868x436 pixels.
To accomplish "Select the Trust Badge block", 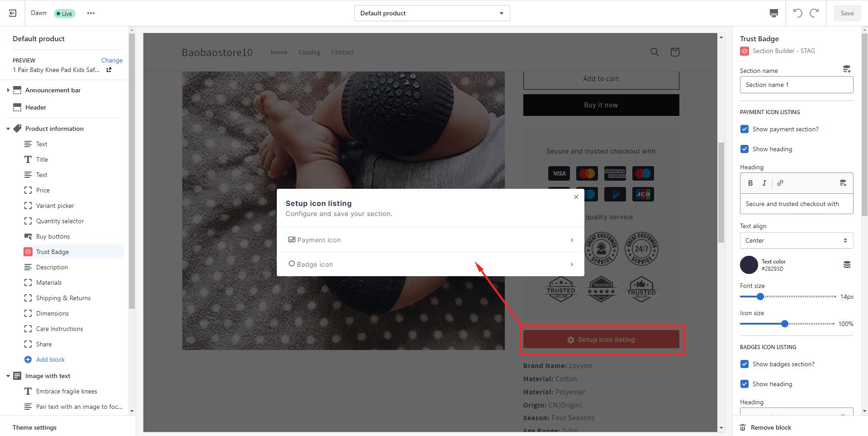I will (73, 252).
